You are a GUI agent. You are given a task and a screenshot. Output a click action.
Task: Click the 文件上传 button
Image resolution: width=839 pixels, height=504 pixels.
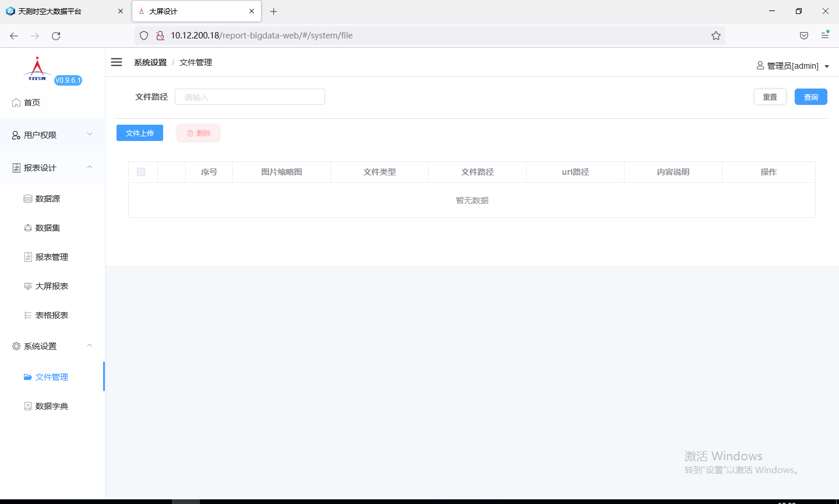pyautogui.click(x=140, y=133)
